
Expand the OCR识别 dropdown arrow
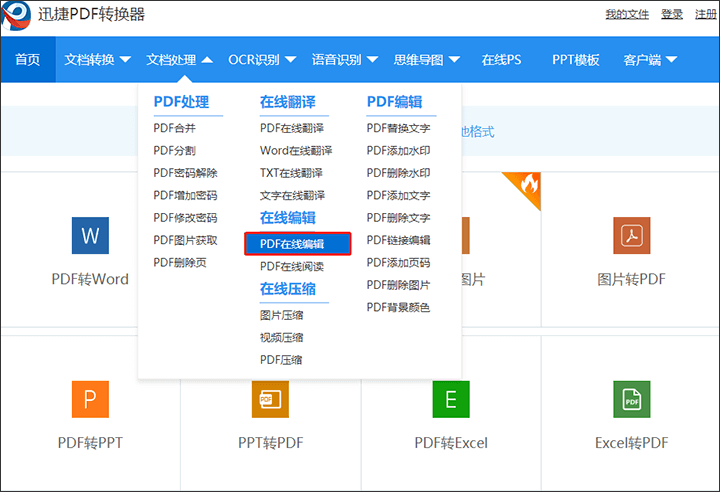[x=290, y=60]
